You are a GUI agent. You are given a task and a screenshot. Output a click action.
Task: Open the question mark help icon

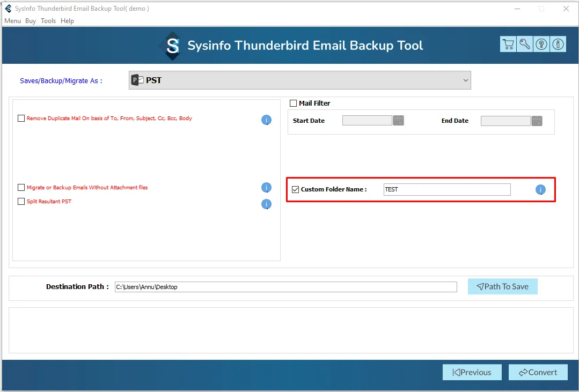(x=541, y=45)
